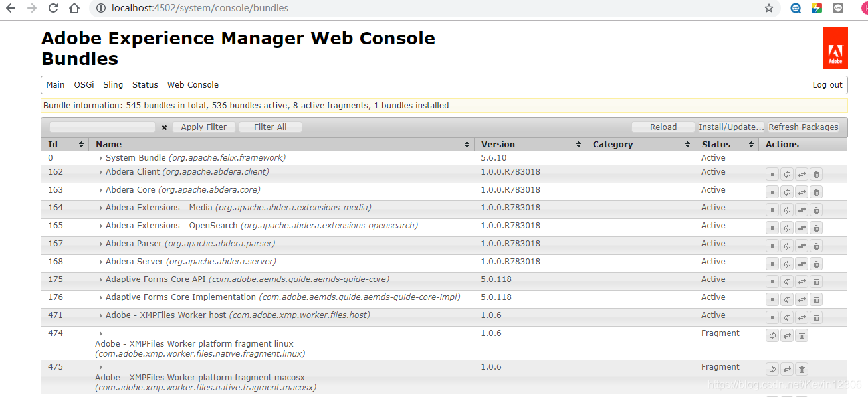Screen dimensions: 868x397
Task: Click the Adobe logo
Action: [835, 48]
